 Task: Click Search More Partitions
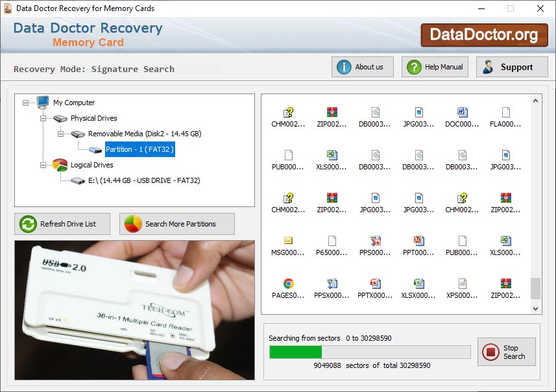pyautogui.click(x=176, y=223)
